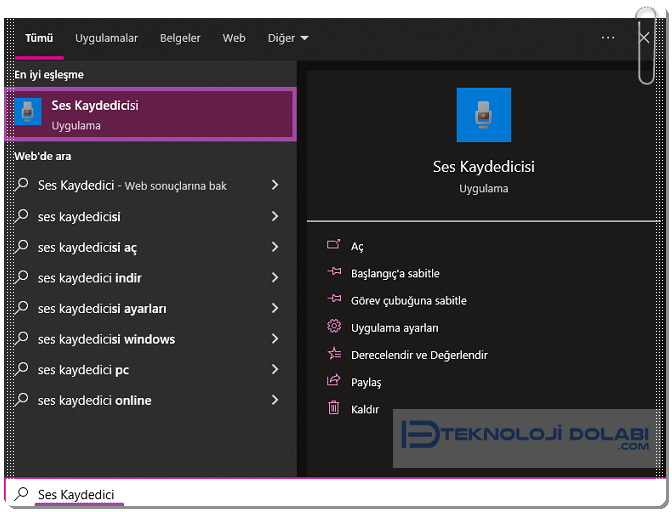Select the 'ses kaydedicisi ayarları' suggestion
This screenshot has height=512, width=672.
click(148, 308)
